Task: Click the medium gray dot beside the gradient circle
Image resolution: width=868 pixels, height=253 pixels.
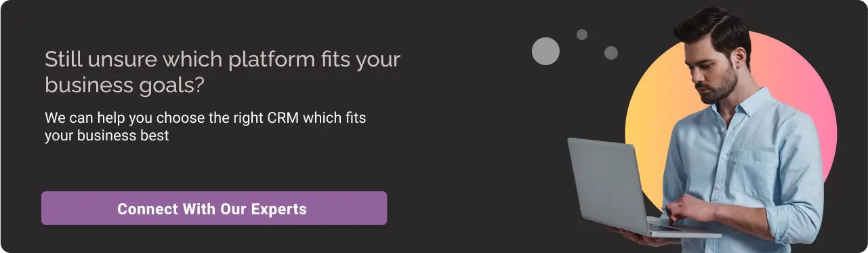Action: pos(611,53)
